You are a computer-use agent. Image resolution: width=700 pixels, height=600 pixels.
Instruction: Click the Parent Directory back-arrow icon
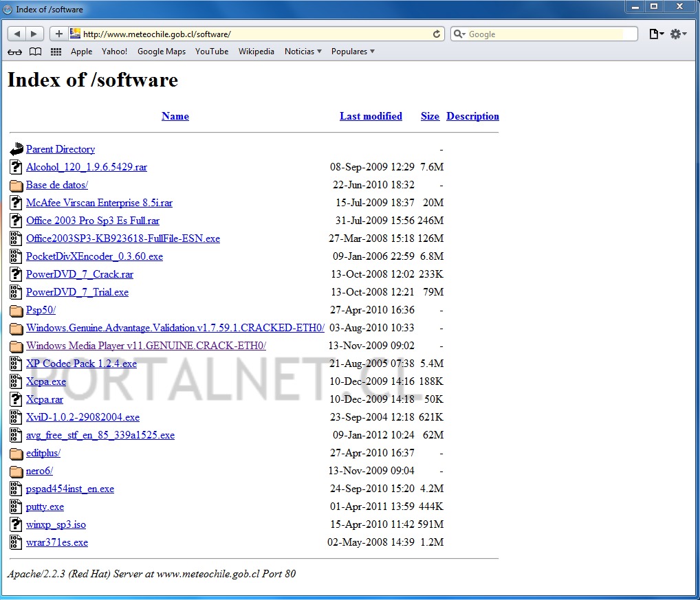click(x=17, y=149)
